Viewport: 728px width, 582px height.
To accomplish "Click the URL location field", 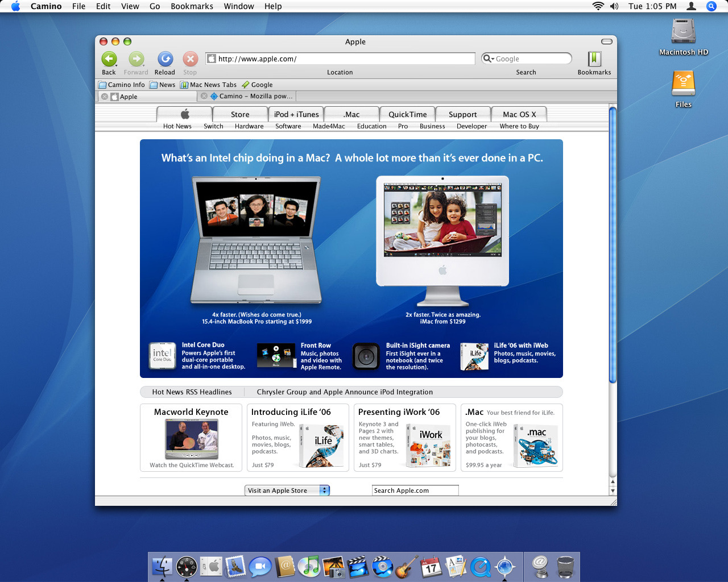I will coord(341,59).
